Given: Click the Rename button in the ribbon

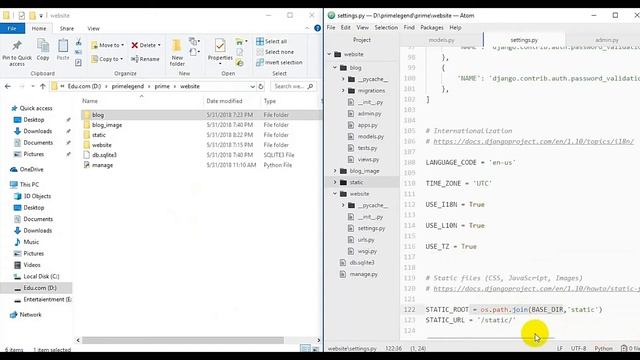Looking at the screenshot, I should 145,59.
